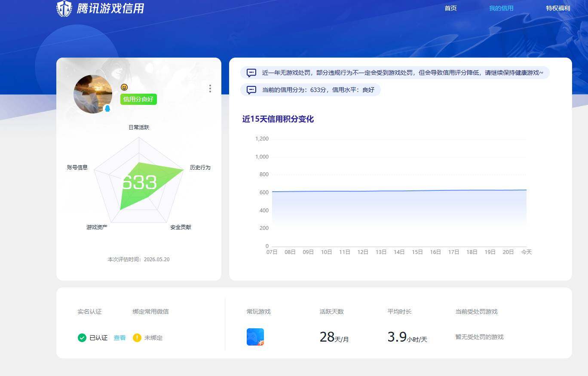Click the green 信用分良好 badge
Screen dimensions: 588x376
138,99
